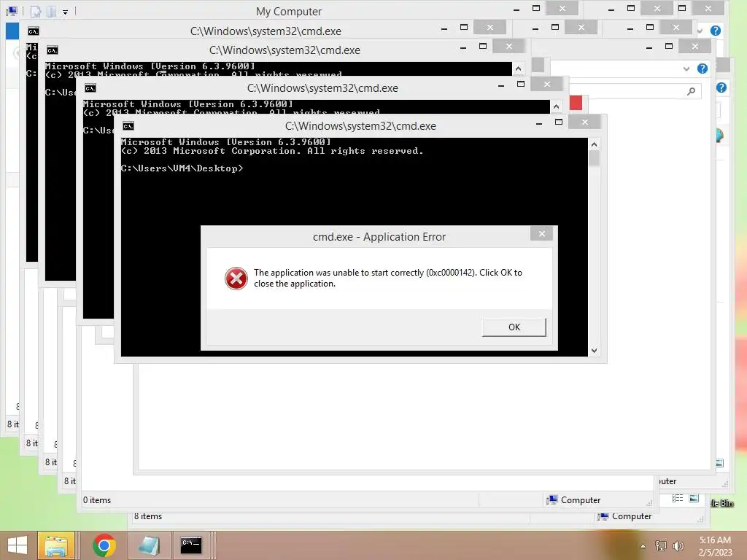The image size is (747, 560).
Task: Minimize the My Computer window
Action: click(x=516, y=9)
